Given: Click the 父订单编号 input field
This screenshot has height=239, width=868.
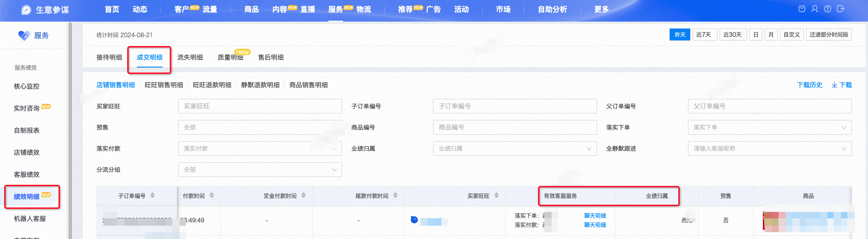Looking at the screenshot, I should [x=770, y=106].
